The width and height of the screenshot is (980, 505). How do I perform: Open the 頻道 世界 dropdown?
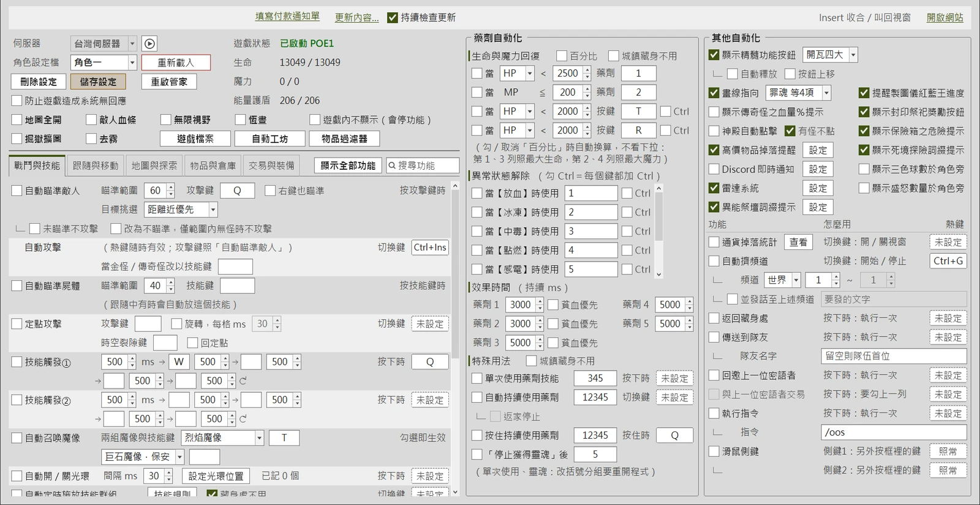(x=783, y=280)
